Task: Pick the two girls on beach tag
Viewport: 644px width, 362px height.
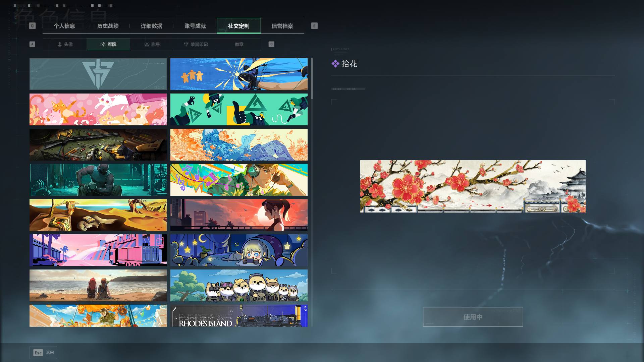Action: [x=98, y=286]
